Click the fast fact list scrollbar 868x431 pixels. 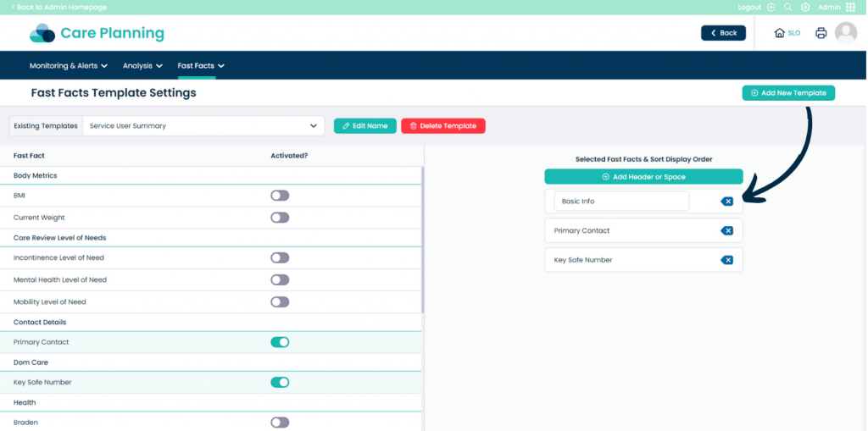point(423,240)
